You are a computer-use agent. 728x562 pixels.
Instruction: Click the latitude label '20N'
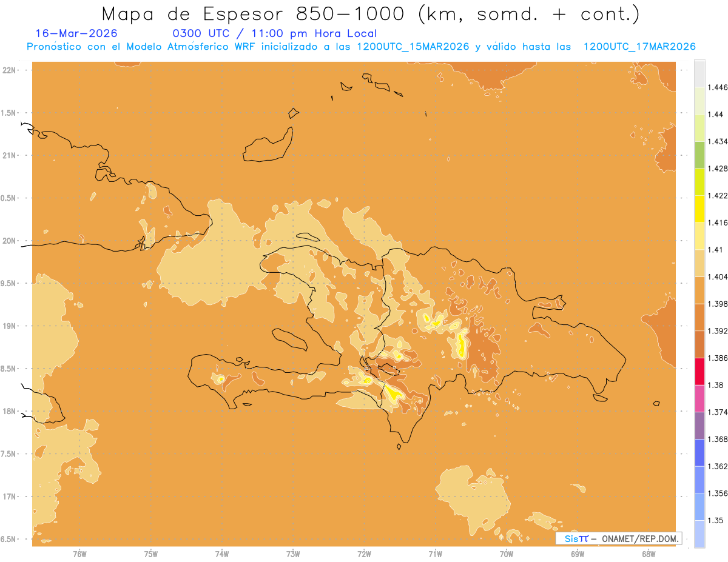[10, 241]
